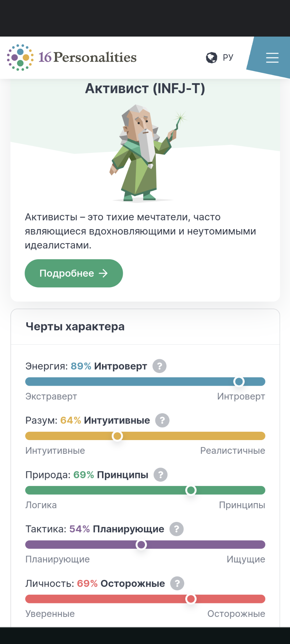Click the globe language icon
Screen dimensions: 290x644
pyautogui.click(x=211, y=57)
